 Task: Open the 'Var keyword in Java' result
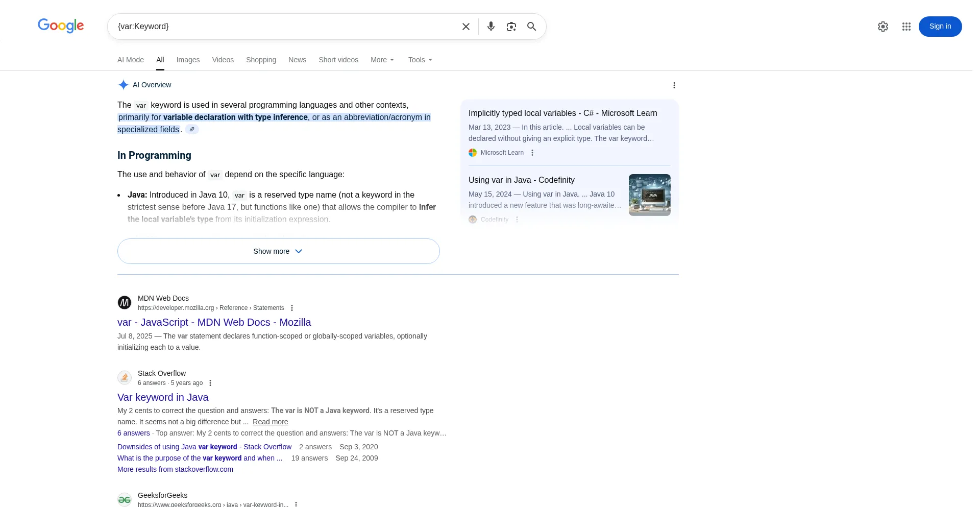tap(163, 397)
